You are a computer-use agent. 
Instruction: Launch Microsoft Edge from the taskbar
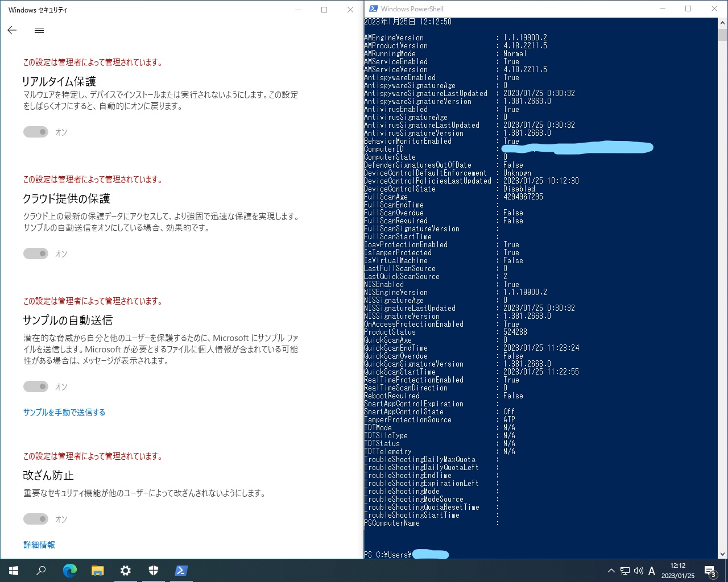[x=70, y=571]
